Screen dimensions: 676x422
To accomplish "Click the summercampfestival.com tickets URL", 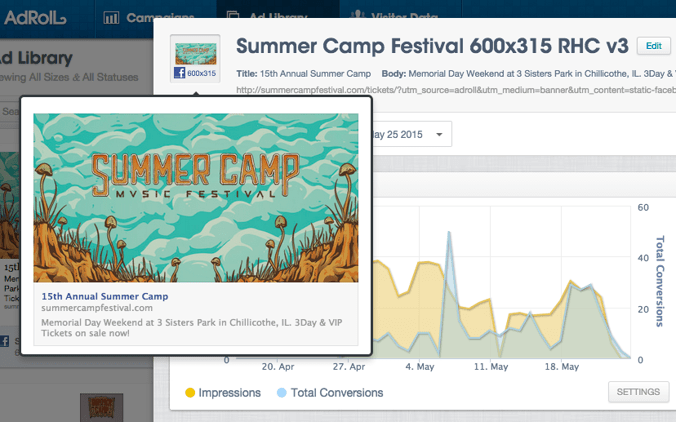I will pyautogui.click(x=456, y=90).
